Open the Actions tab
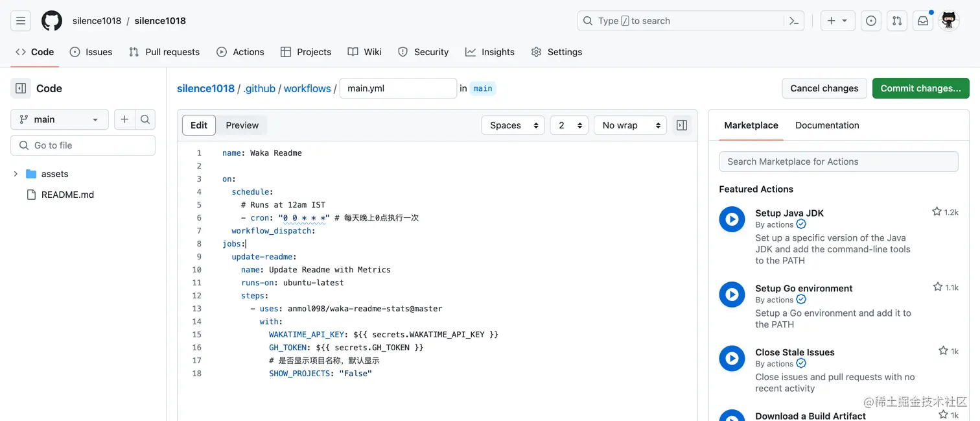 pyautogui.click(x=240, y=52)
